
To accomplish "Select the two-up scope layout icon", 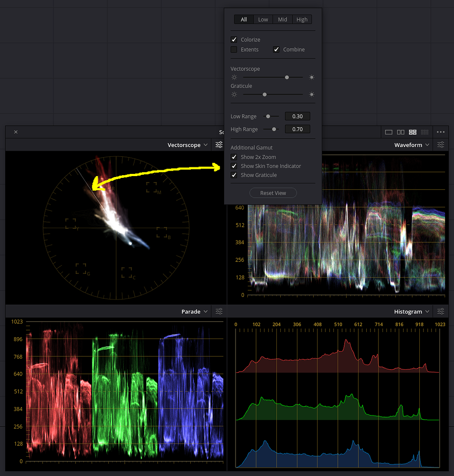I will pos(400,132).
